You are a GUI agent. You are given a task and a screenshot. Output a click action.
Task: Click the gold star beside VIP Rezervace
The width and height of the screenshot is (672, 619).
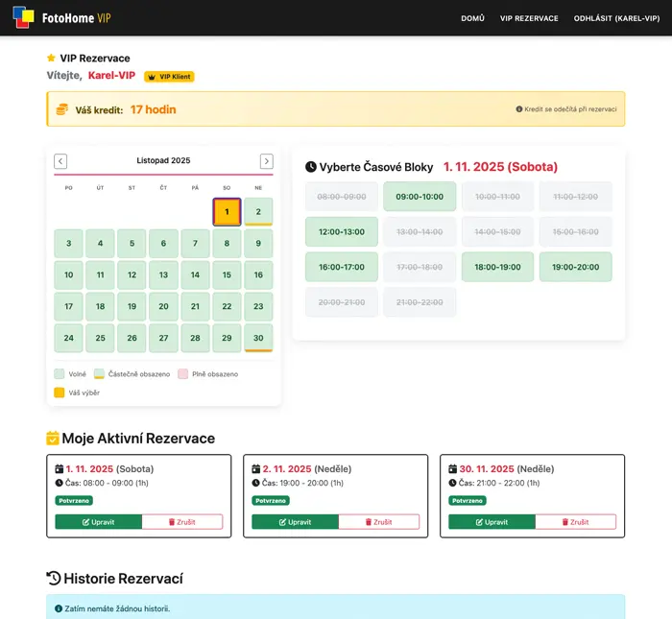tap(51, 58)
